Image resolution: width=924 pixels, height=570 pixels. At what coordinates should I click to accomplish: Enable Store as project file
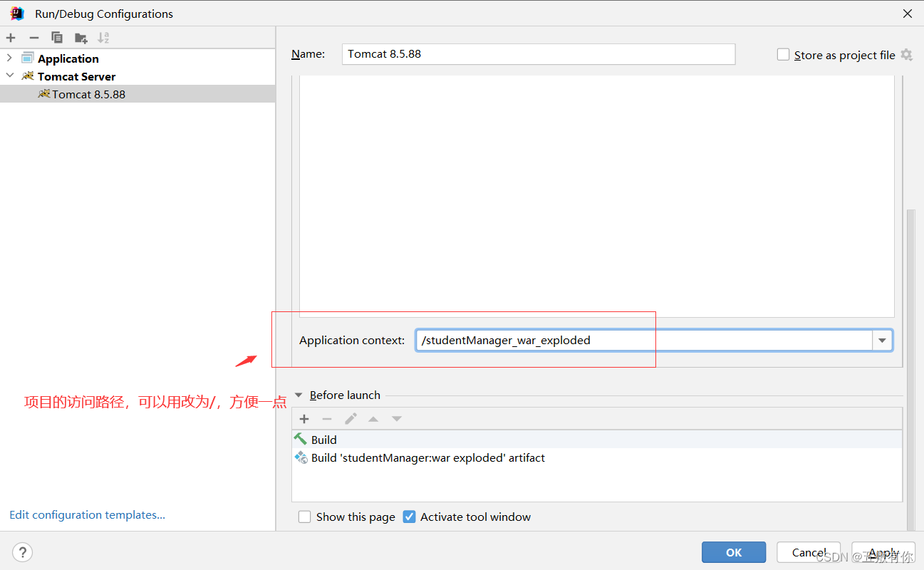click(x=784, y=55)
